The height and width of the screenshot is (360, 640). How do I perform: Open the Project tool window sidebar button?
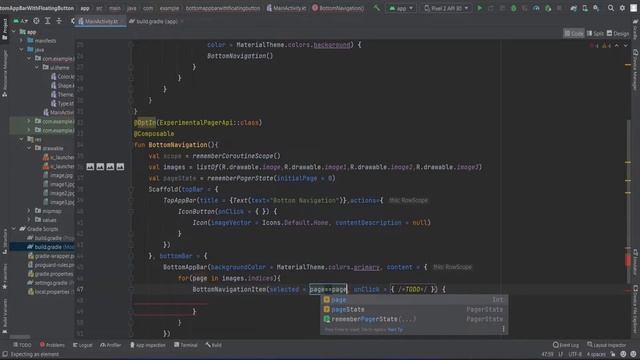pos(4,29)
